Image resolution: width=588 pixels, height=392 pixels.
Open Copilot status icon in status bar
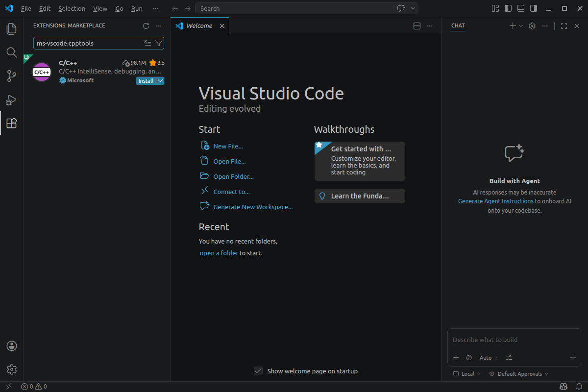point(564,387)
